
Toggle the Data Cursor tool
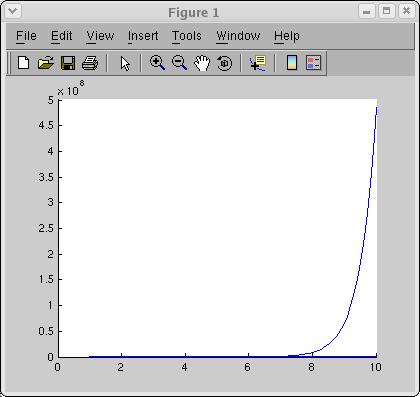click(x=258, y=63)
